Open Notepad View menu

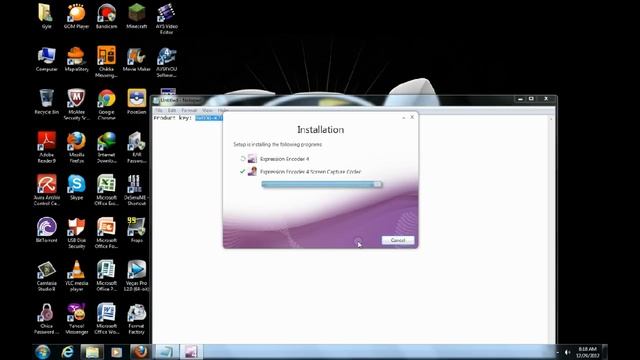tap(207, 110)
